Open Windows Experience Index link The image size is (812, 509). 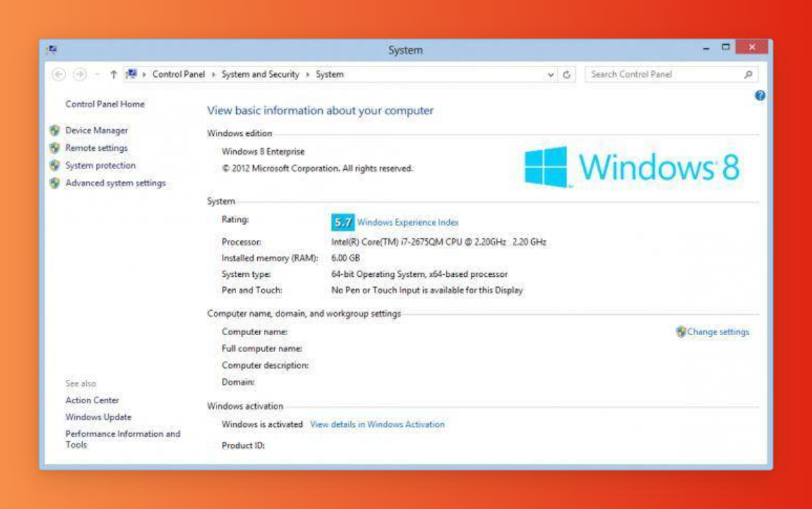pos(408,222)
